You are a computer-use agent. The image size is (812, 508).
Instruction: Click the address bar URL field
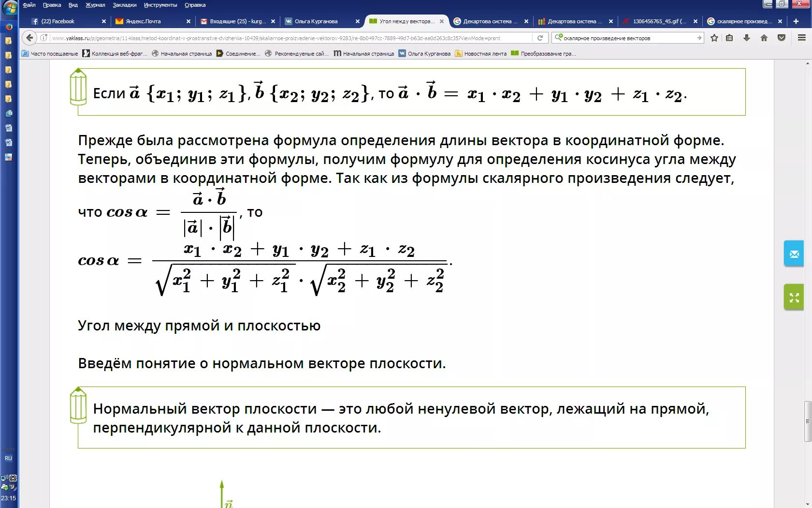(290, 38)
